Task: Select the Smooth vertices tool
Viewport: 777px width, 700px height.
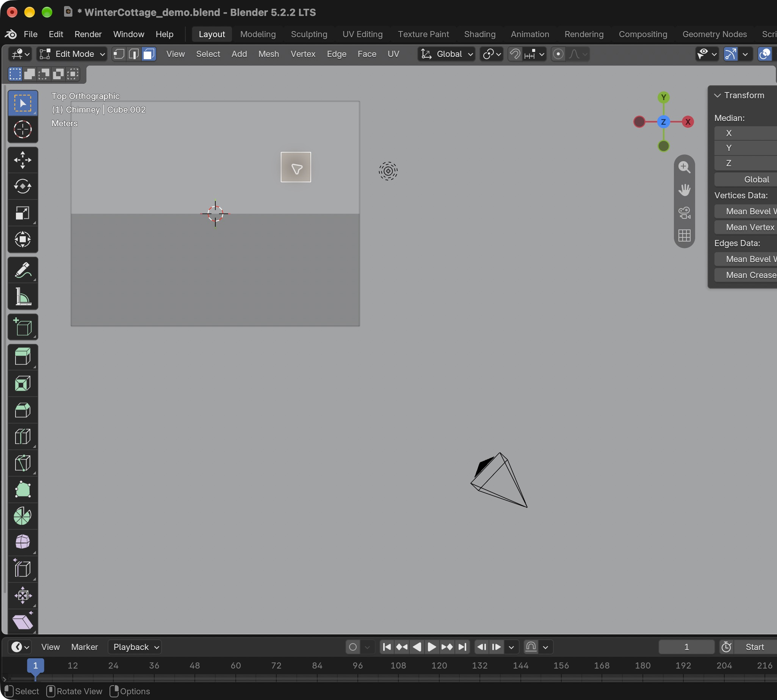Action: click(x=23, y=542)
